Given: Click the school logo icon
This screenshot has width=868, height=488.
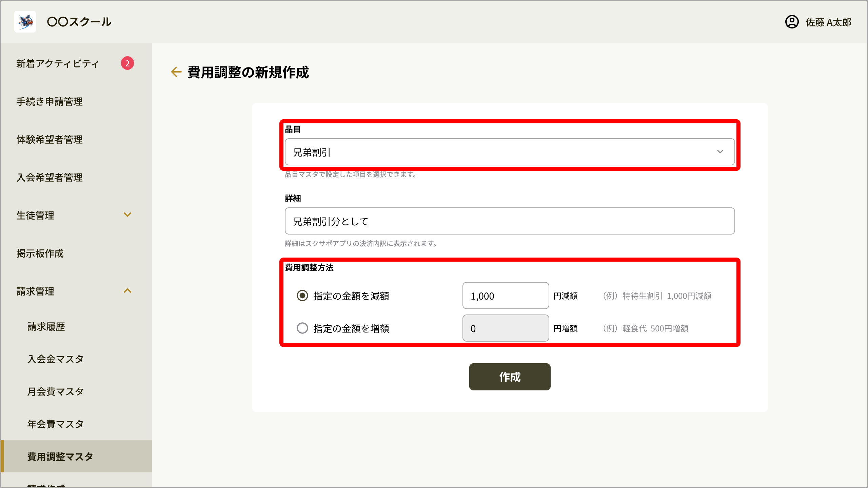Looking at the screenshot, I should point(25,22).
